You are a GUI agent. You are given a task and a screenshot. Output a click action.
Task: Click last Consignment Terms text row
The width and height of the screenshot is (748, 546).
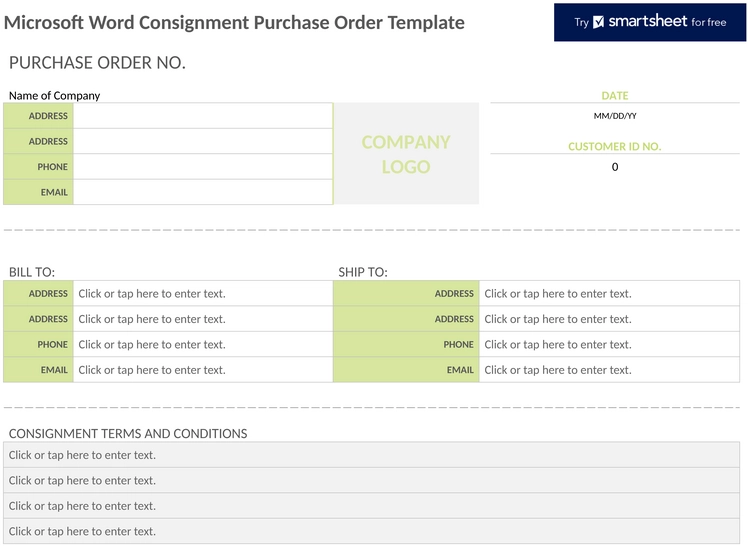(372, 531)
